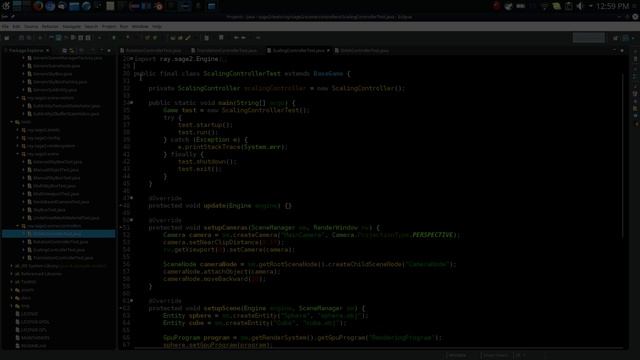Open the Blender icon in the taskbar

[x=159, y=6]
